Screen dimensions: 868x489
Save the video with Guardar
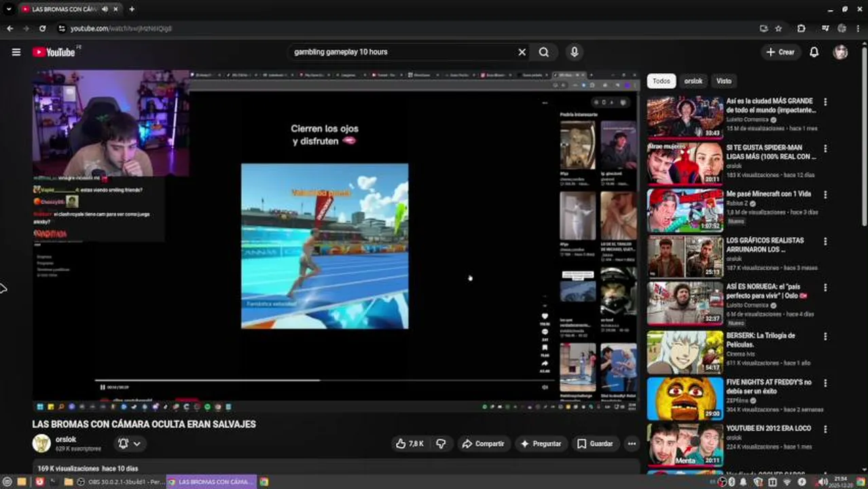click(x=595, y=443)
